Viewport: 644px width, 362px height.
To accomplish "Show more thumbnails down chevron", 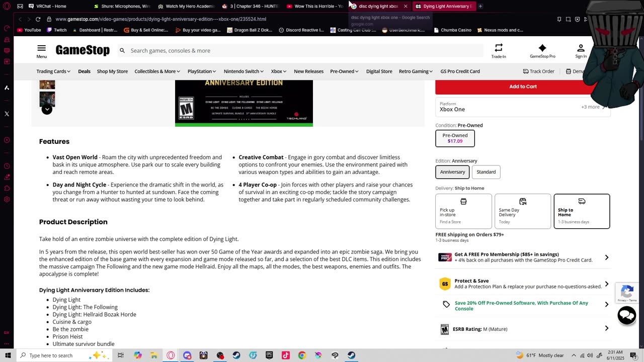I will (47, 109).
